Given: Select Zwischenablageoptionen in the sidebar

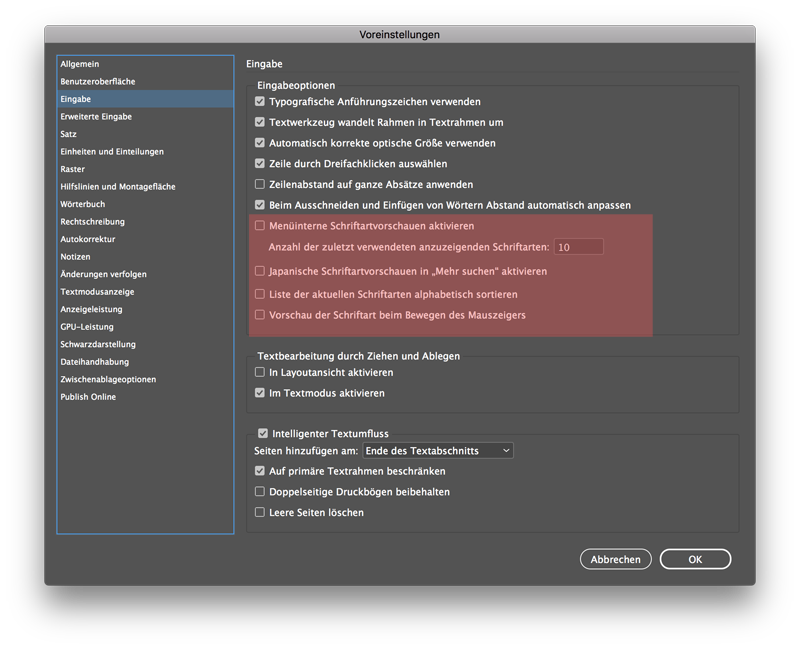Looking at the screenshot, I should (x=145, y=379).
